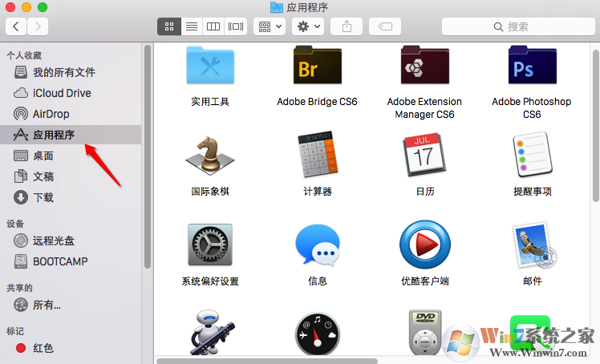This screenshot has width=600, height=364.
Task: Open the arrange items dropdown
Action: 270,26
